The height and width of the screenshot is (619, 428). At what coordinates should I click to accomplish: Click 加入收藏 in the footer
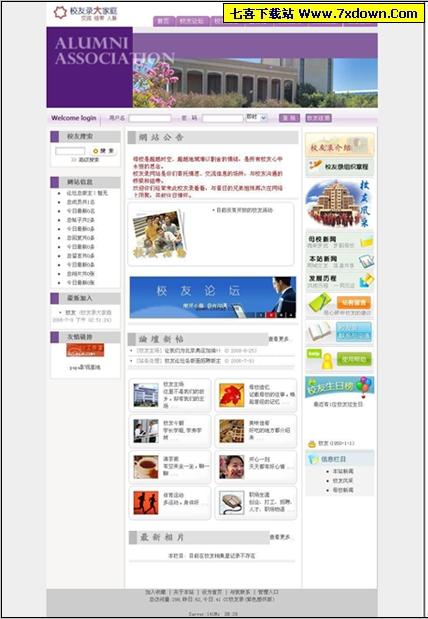[x=156, y=592]
